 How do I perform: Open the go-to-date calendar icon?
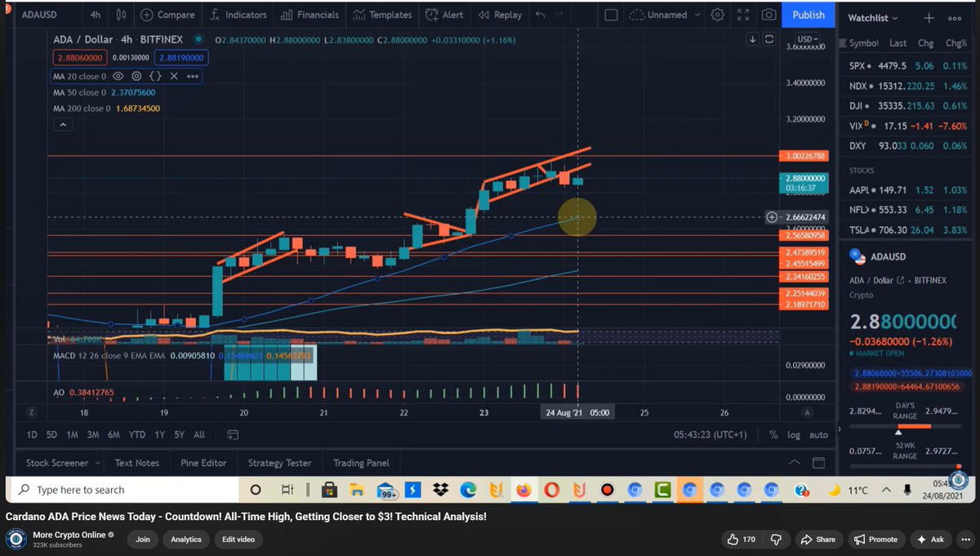pyautogui.click(x=233, y=435)
